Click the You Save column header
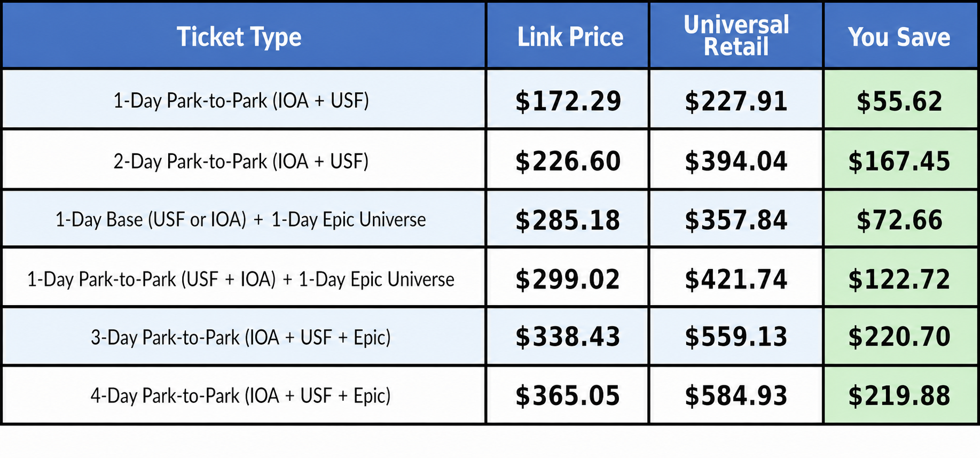 tap(900, 36)
